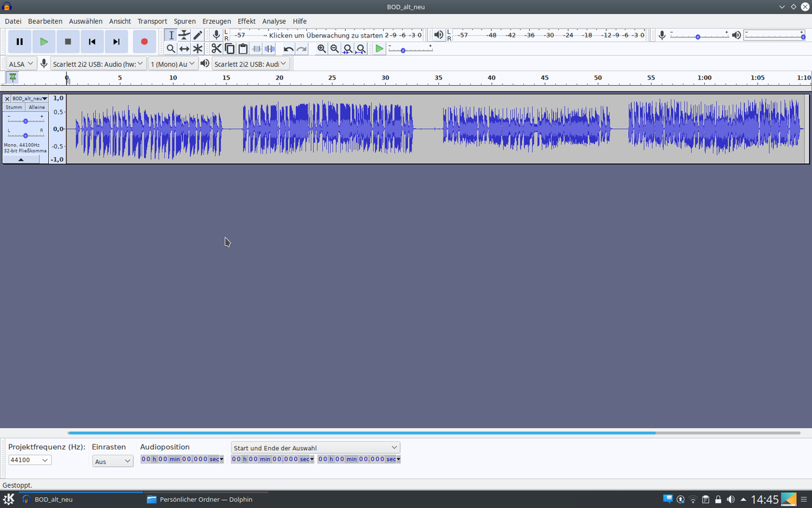This screenshot has width=812, height=508.
Task: Play at speed with the small green arrow
Action: (x=379, y=49)
